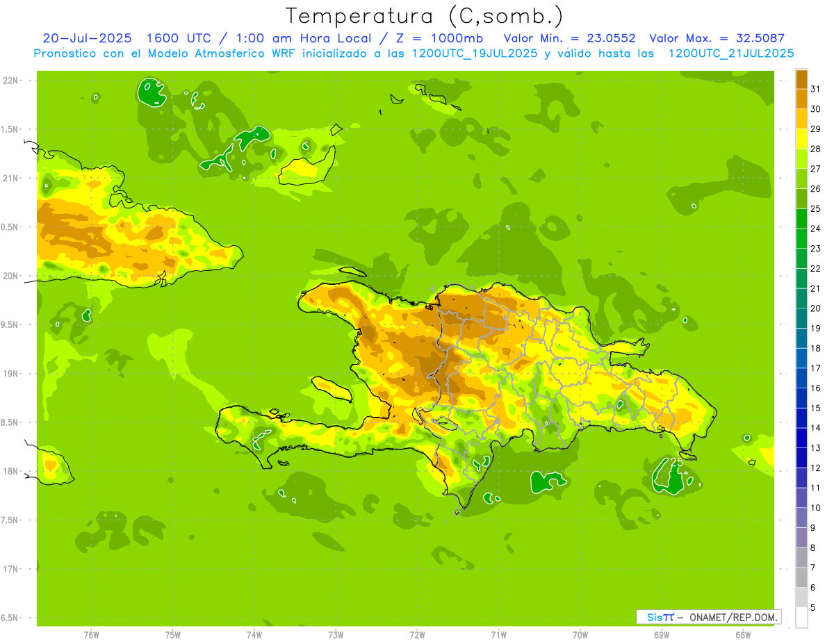Screen dimensions: 834x644
Task: Click the '21N' latitude axis label
Action: 10,178
